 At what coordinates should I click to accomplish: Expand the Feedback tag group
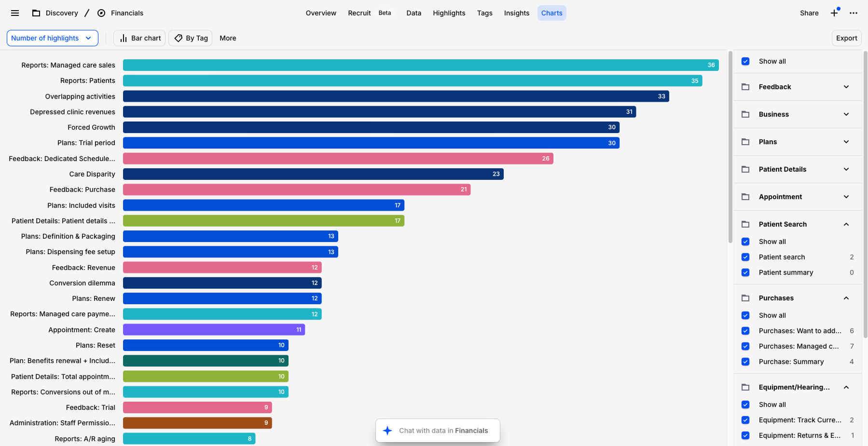pyautogui.click(x=846, y=87)
